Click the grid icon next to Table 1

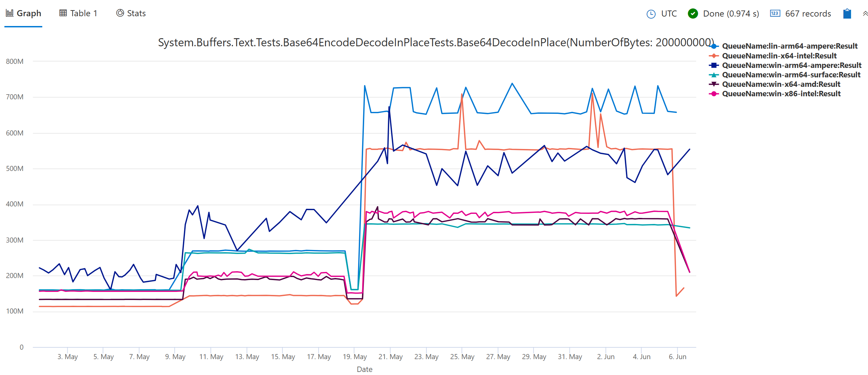63,13
